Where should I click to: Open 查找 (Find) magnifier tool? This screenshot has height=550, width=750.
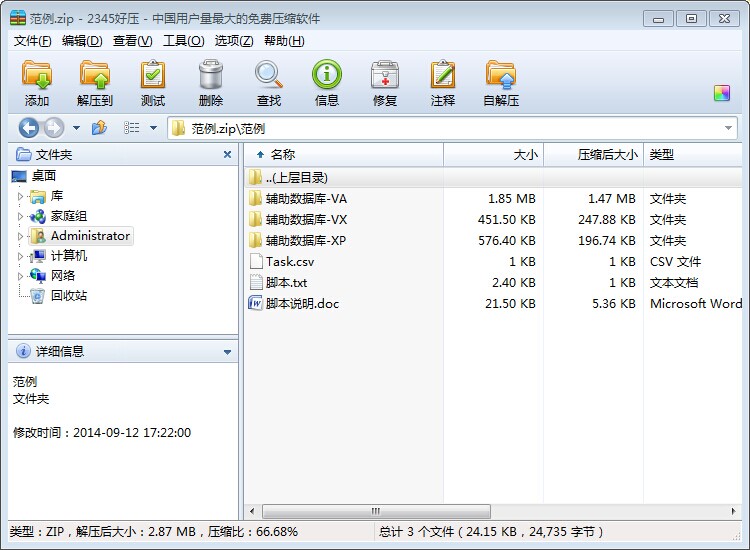tap(269, 75)
